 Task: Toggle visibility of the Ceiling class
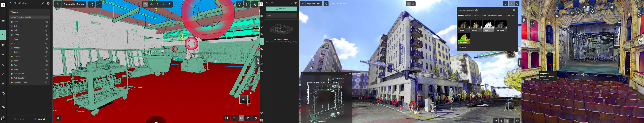(47, 35)
